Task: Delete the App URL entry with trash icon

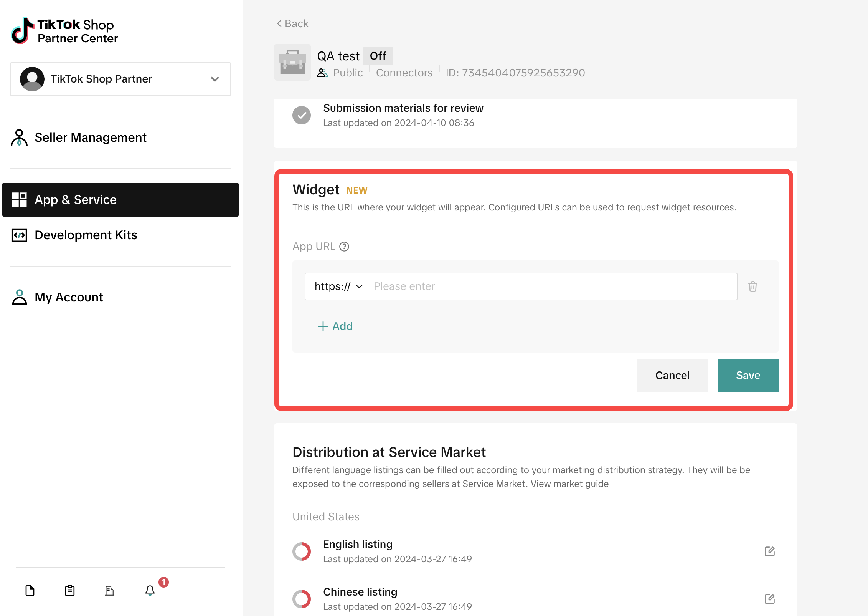Action: [x=752, y=286]
